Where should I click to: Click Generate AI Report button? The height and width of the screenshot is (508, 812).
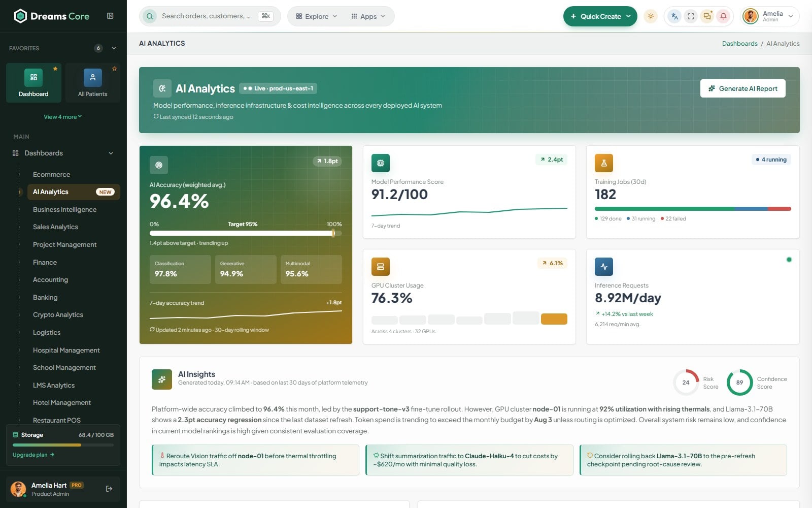743,88
